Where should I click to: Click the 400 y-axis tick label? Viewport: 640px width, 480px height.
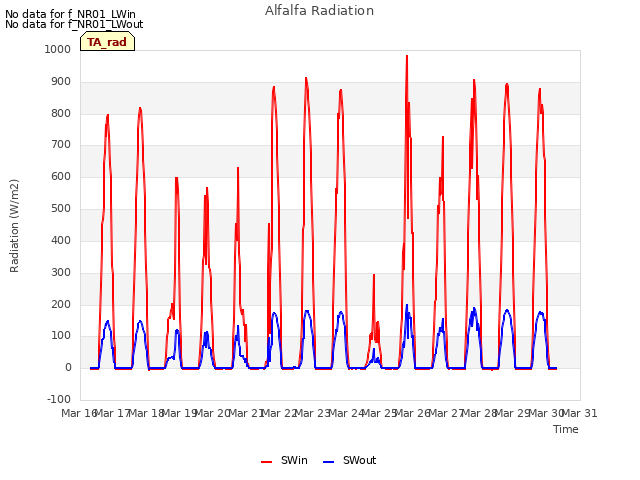pos(61,240)
